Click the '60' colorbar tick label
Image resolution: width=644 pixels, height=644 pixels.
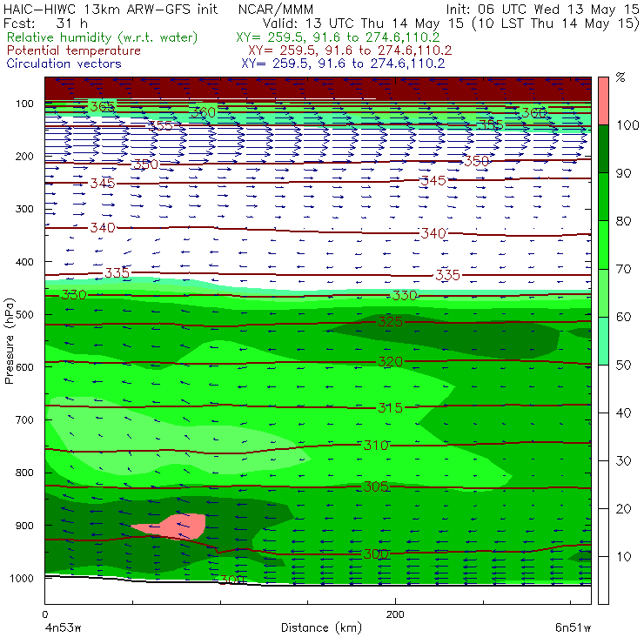coord(623,317)
